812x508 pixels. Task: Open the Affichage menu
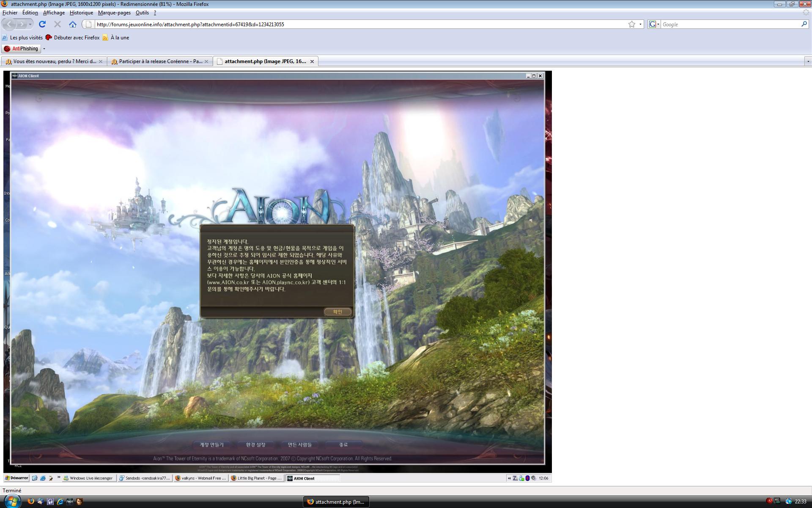[54, 13]
